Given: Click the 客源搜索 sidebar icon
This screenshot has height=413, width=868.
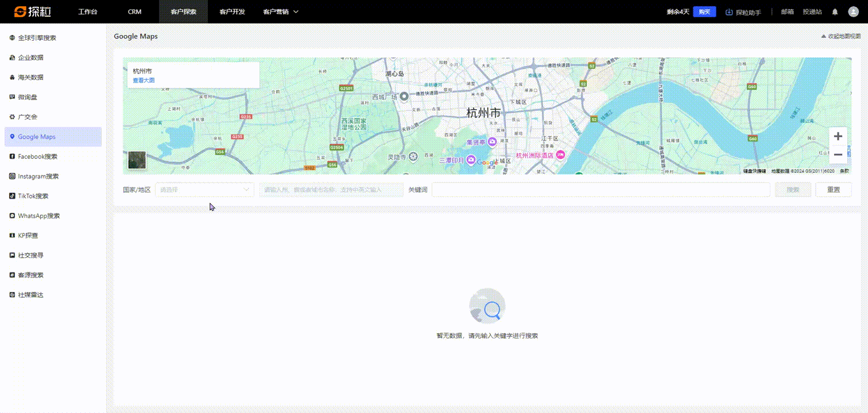Looking at the screenshot, I should (12, 275).
